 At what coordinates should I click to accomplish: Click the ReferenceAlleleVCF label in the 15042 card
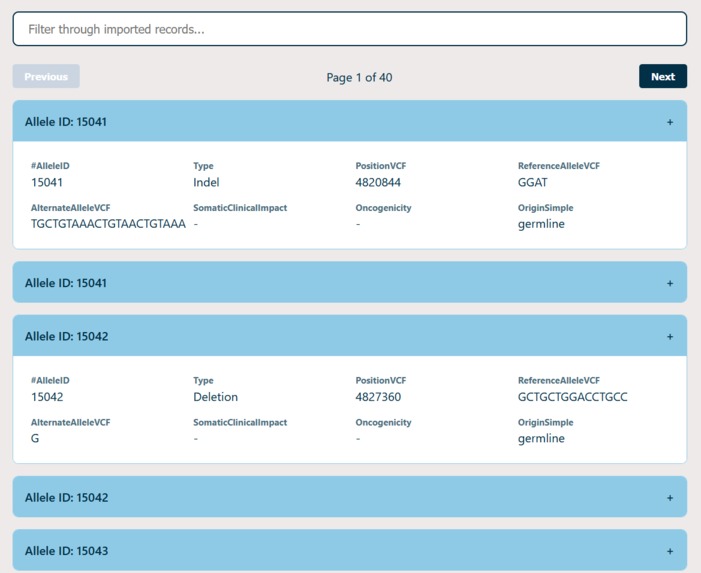559,380
